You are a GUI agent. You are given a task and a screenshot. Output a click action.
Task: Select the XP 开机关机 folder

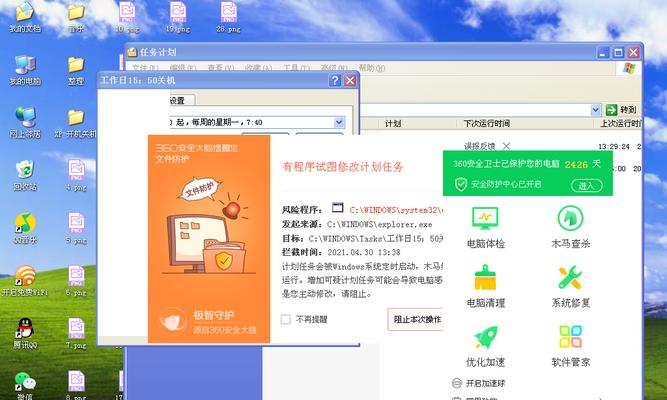(x=76, y=123)
